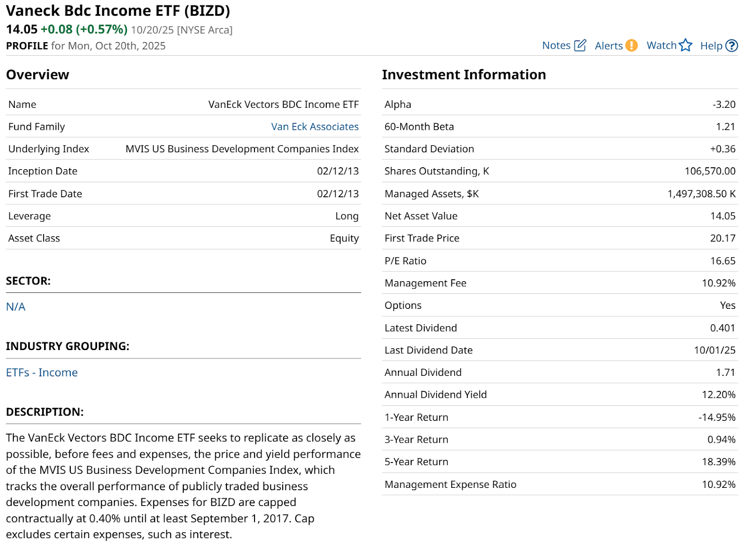Click the N/A sector link

(15, 307)
